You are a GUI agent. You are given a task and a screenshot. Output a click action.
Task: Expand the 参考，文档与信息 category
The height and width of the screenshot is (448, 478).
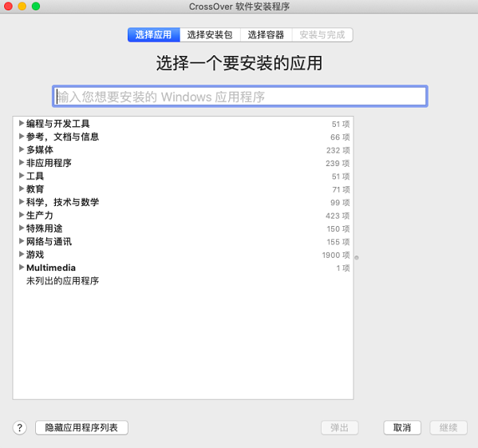click(22, 137)
